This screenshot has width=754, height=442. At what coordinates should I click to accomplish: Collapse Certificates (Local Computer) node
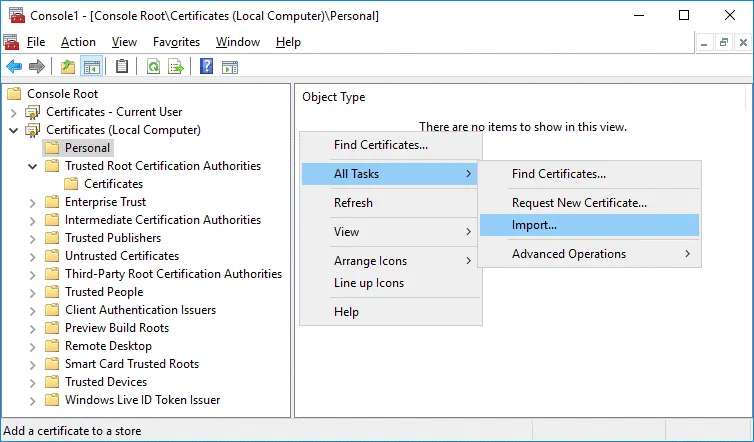[14, 130]
